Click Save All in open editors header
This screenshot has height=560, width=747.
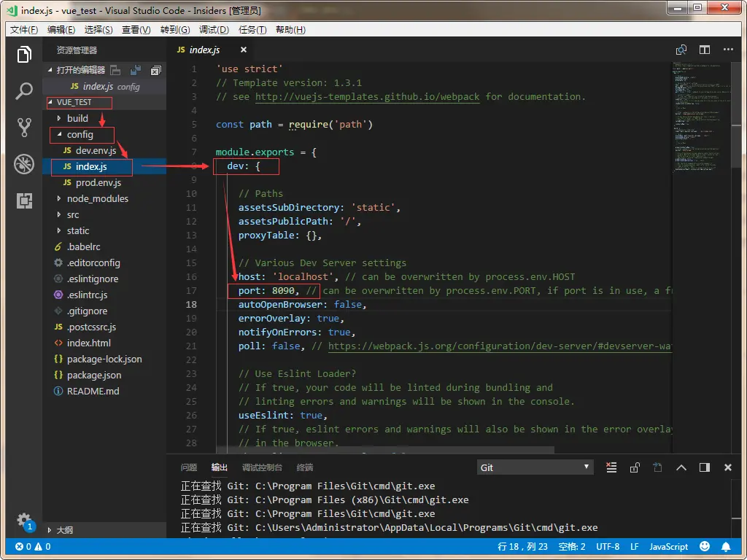(x=135, y=70)
